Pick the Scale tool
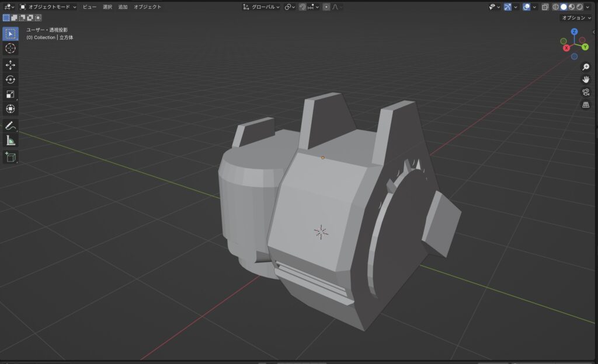Screen dimensions: 598x364 [11, 94]
